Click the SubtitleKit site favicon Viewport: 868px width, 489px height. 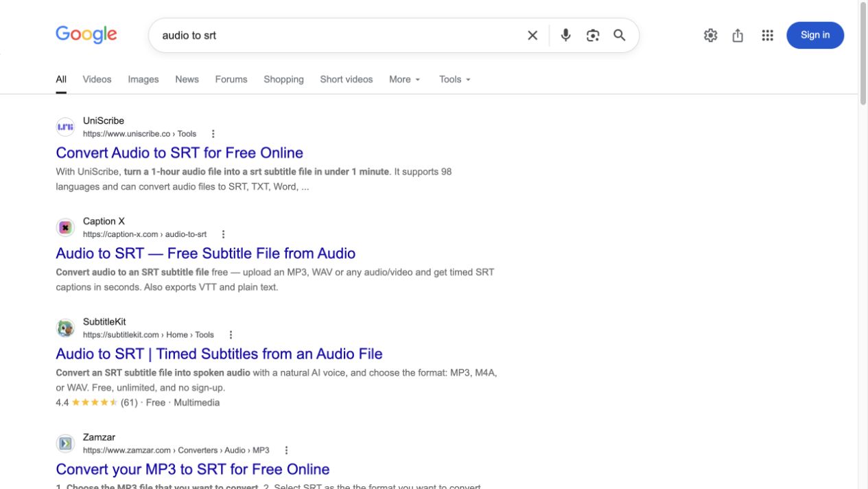(65, 328)
